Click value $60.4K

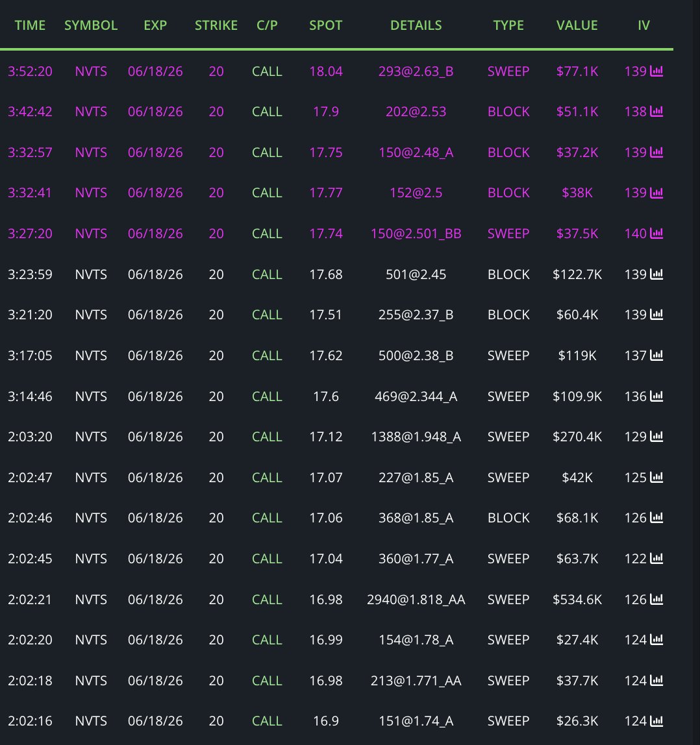tap(577, 315)
